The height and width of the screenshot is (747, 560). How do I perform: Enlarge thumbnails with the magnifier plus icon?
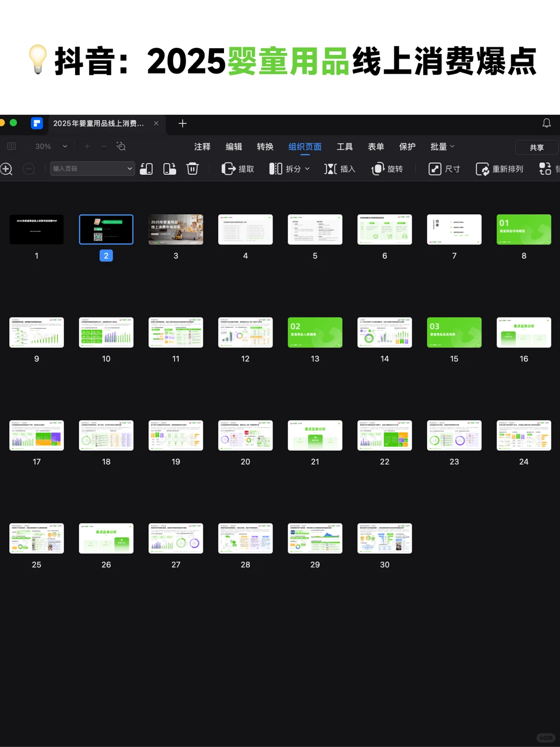click(6, 169)
